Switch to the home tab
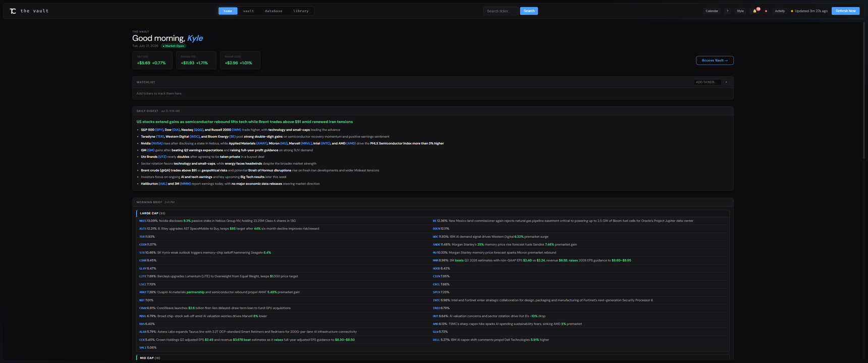Image resolution: width=868 pixels, height=363 pixels. click(228, 11)
